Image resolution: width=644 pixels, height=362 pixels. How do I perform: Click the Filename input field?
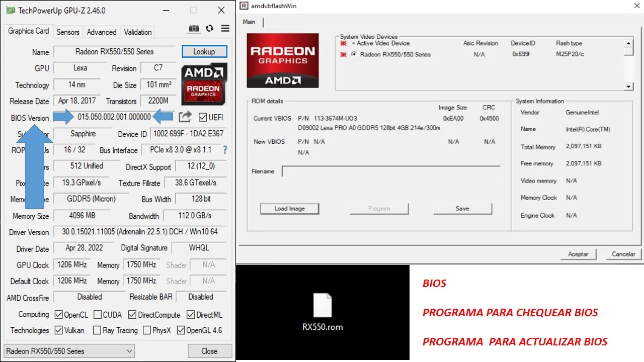coord(391,171)
